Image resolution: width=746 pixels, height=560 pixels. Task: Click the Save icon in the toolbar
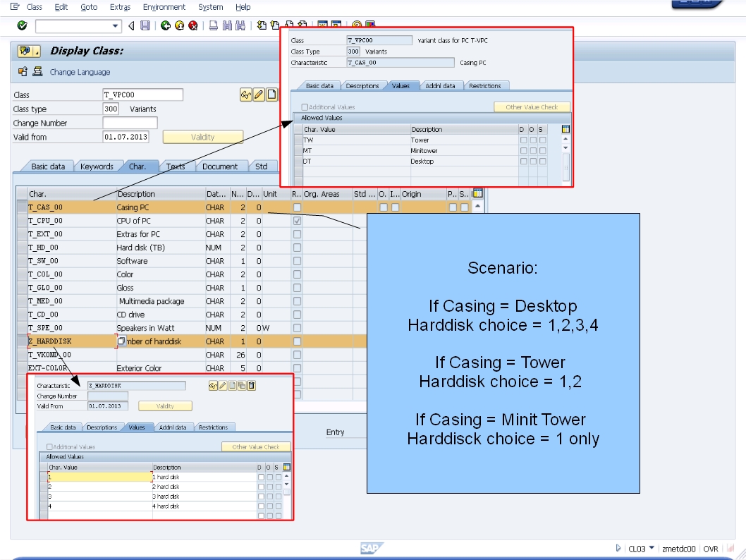click(145, 26)
